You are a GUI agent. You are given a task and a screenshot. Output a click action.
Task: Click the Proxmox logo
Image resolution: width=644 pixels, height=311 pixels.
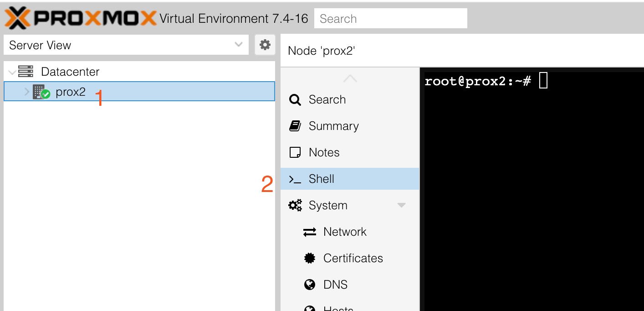coord(80,19)
